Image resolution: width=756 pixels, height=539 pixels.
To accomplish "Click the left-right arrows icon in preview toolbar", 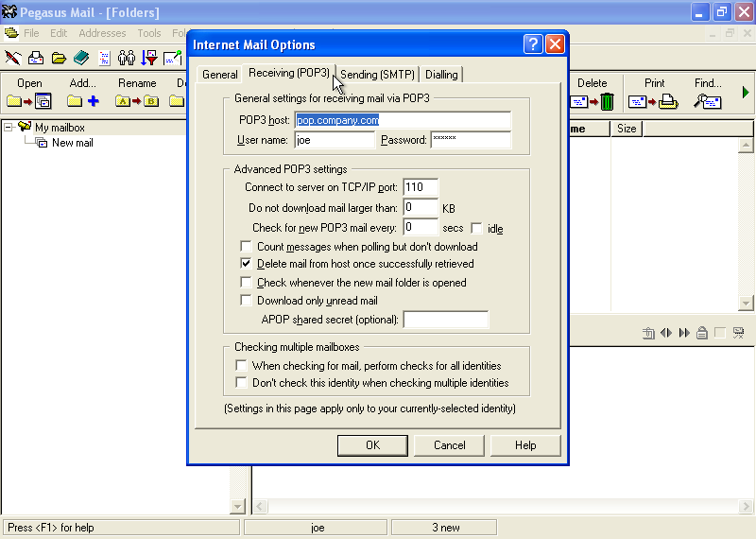I will click(666, 333).
